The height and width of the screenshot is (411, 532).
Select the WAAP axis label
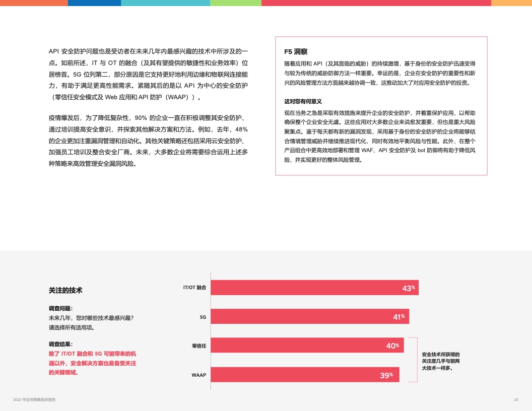coord(198,375)
